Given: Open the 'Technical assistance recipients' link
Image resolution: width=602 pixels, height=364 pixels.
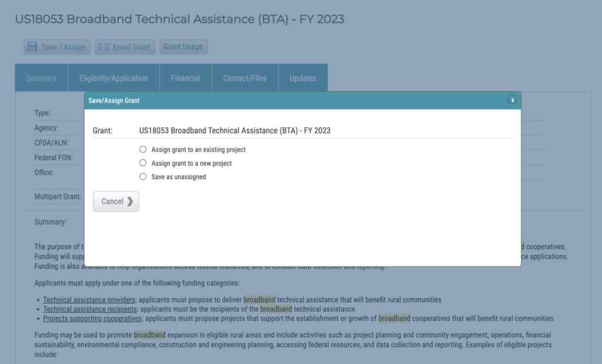Looking at the screenshot, I should [90, 309].
